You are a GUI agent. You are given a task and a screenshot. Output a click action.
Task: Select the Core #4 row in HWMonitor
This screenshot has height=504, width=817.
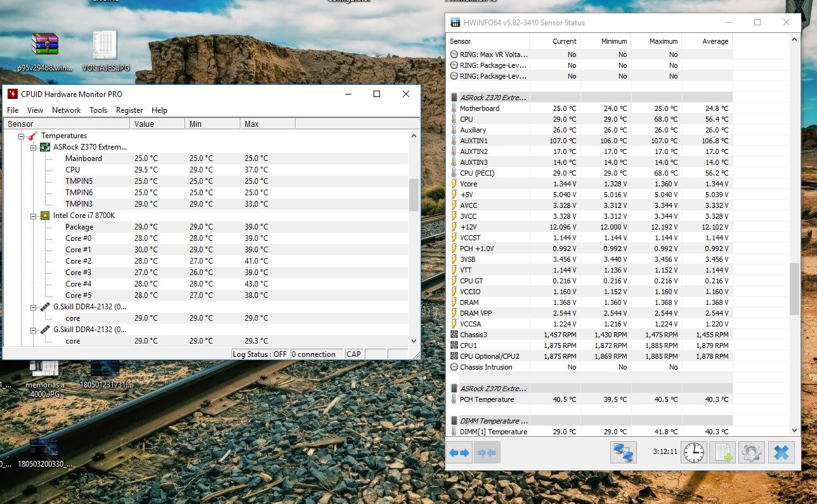(x=206, y=284)
